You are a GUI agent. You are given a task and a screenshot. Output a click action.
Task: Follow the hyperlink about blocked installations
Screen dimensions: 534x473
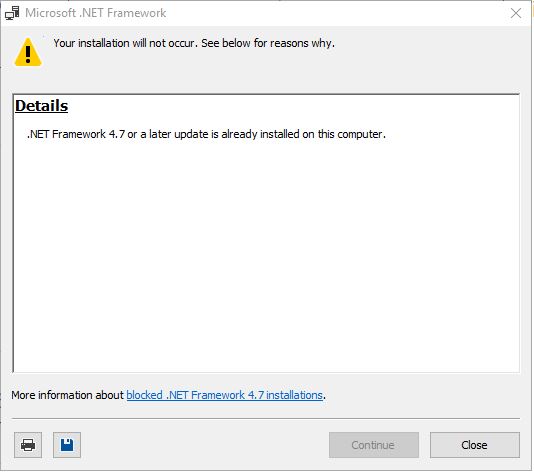click(x=224, y=395)
